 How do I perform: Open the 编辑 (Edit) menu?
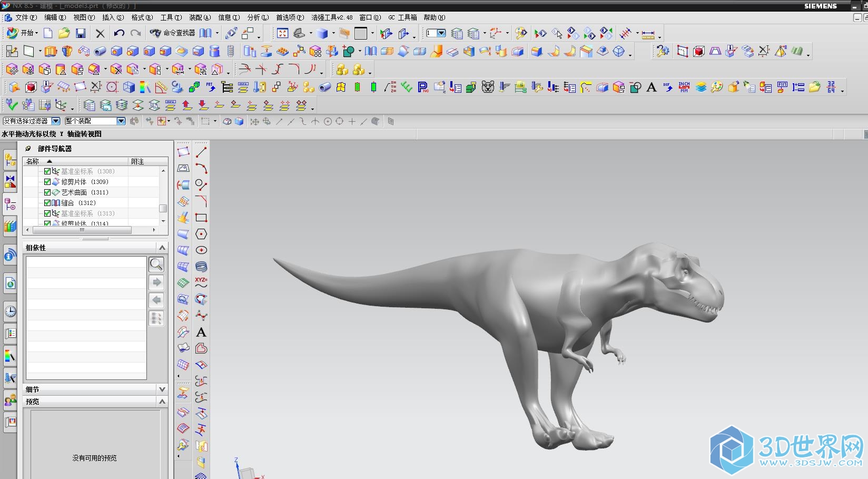pos(55,17)
